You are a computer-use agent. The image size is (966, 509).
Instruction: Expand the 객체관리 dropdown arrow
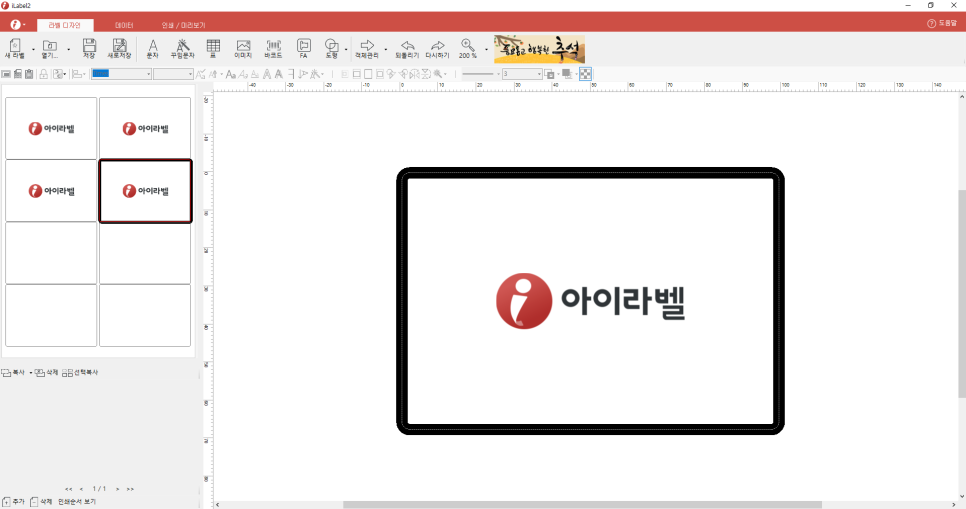[386, 49]
